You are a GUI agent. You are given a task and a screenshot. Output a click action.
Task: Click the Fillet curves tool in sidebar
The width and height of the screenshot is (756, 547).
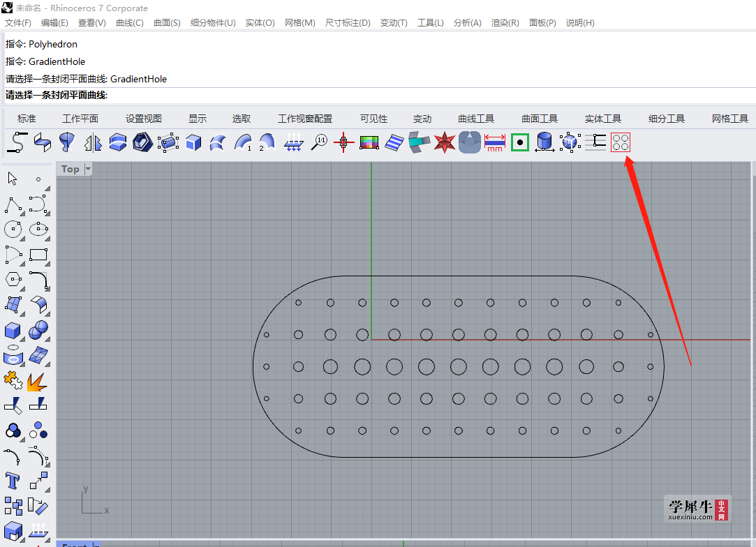pos(38,280)
